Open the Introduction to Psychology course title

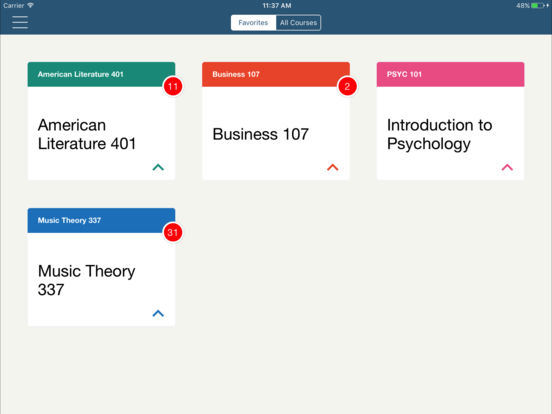[439, 135]
